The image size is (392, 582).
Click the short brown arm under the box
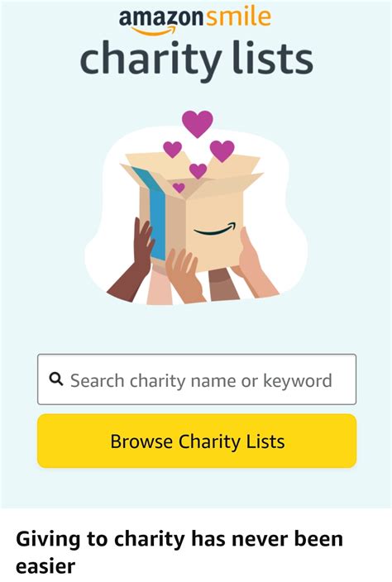pyautogui.click(x=223, y=284)
